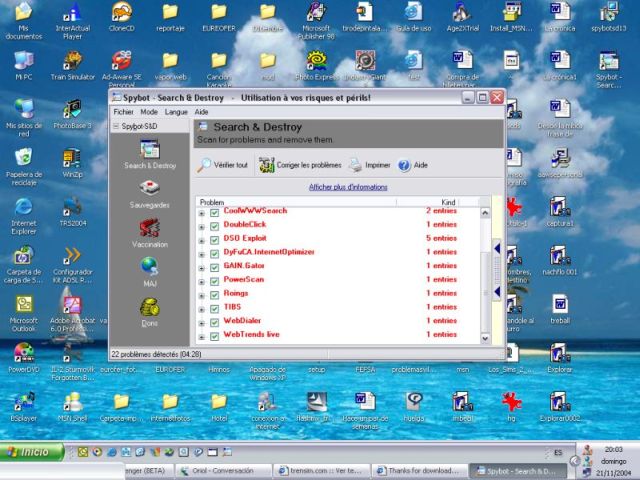Select Search & Destroy sidebar icon
Image resolution: width=640 pixels, height=480 pixels.
(x=149, y=150)
